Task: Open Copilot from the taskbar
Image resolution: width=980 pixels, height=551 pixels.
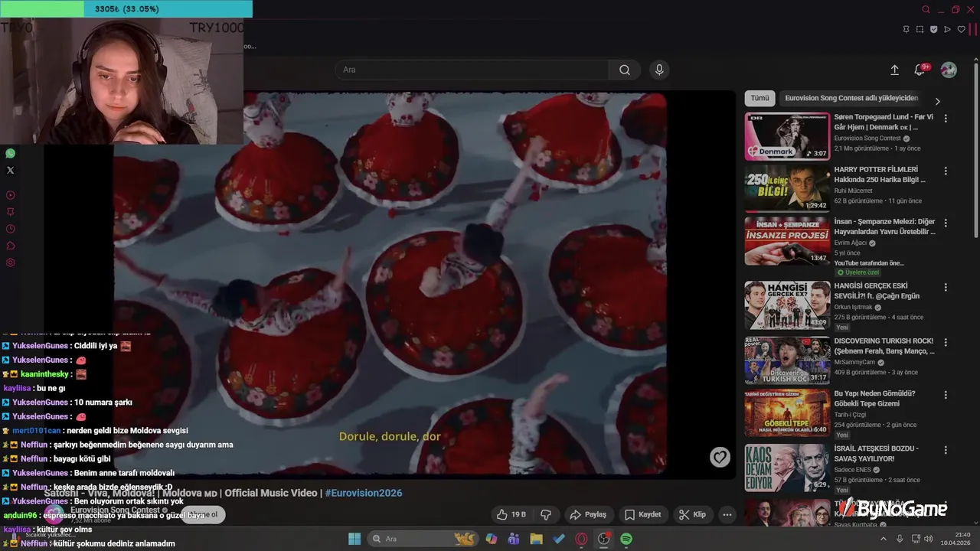Action: [491, 539]
